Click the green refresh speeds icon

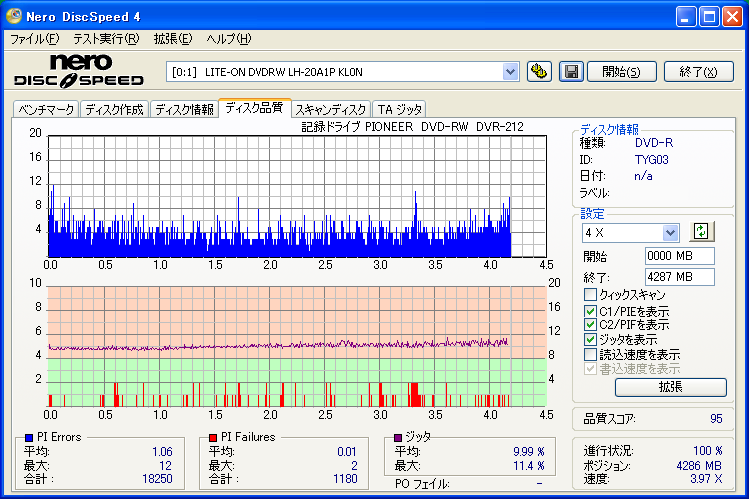point(701,232)
